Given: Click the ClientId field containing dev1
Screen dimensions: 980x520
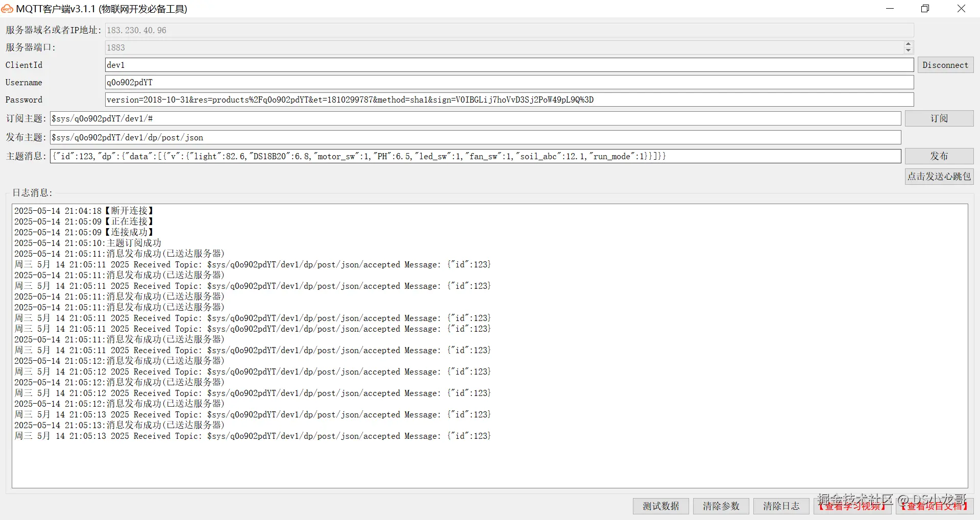Looking at the screenshot, I should [x=509, y=65].
